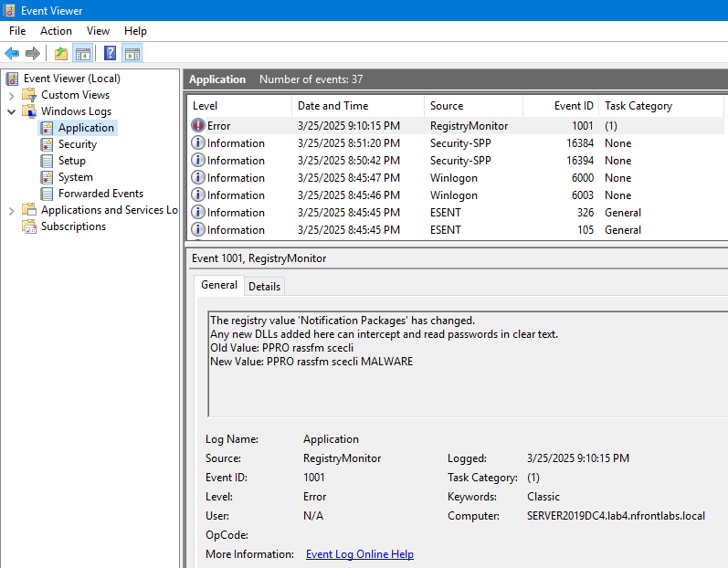This screenshot has width=728, height=568.
Task: Expand the Custom Views node
Action: (11, 95)
